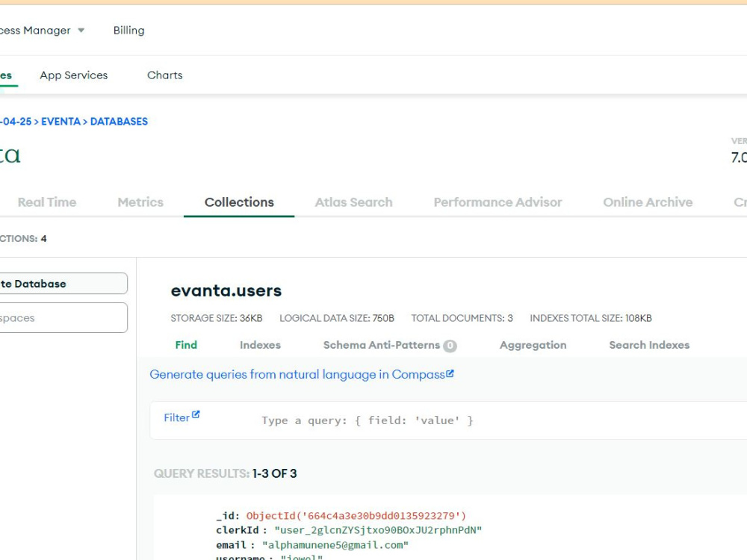
Task: Click the ObjectId value of first document
Action: coord(356,516)
